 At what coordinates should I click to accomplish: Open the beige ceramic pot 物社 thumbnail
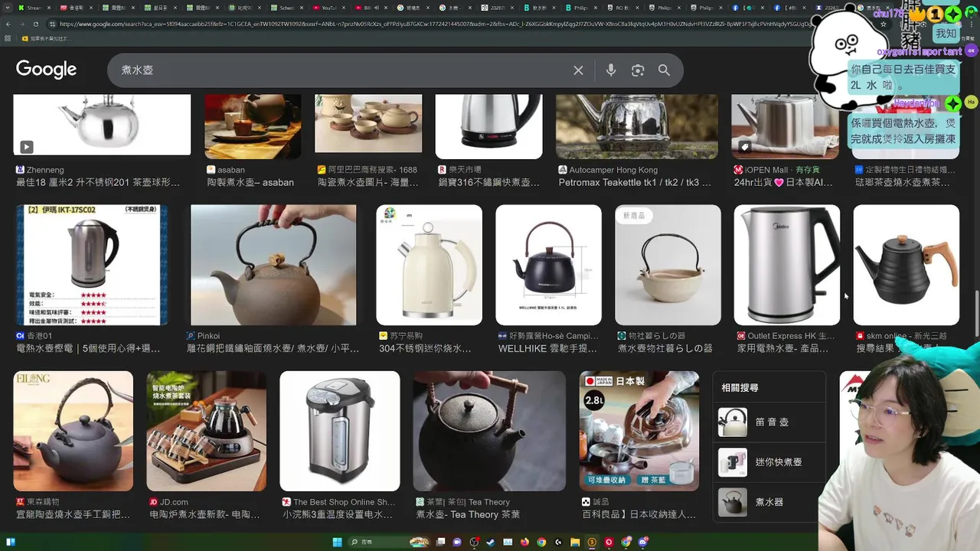(668, 265)
